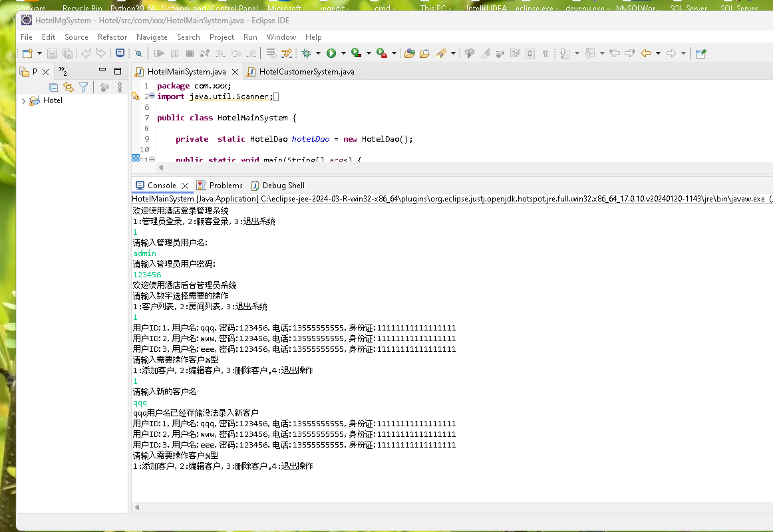The height and width of the screenshot is (532, 773).
Task: Save the current file using the Save icon
Action: click(x=53, y=53)
